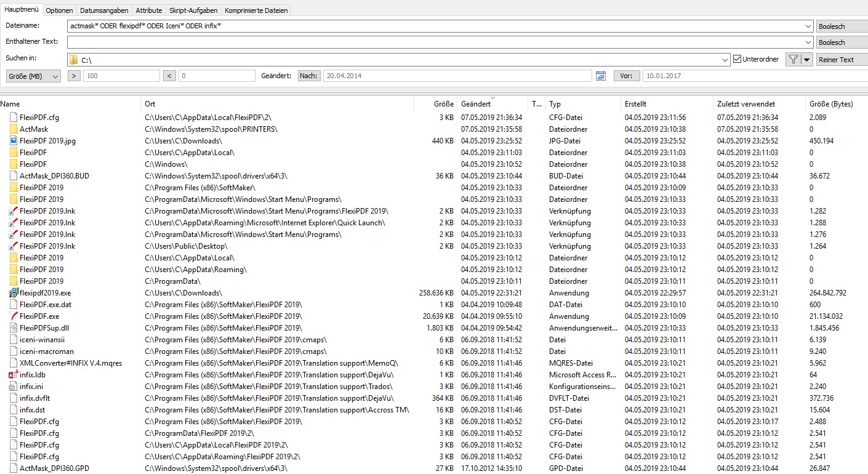868x474 pixels.
Task: Click the infix.ldb Access file icon
Action: click(14, 375)
